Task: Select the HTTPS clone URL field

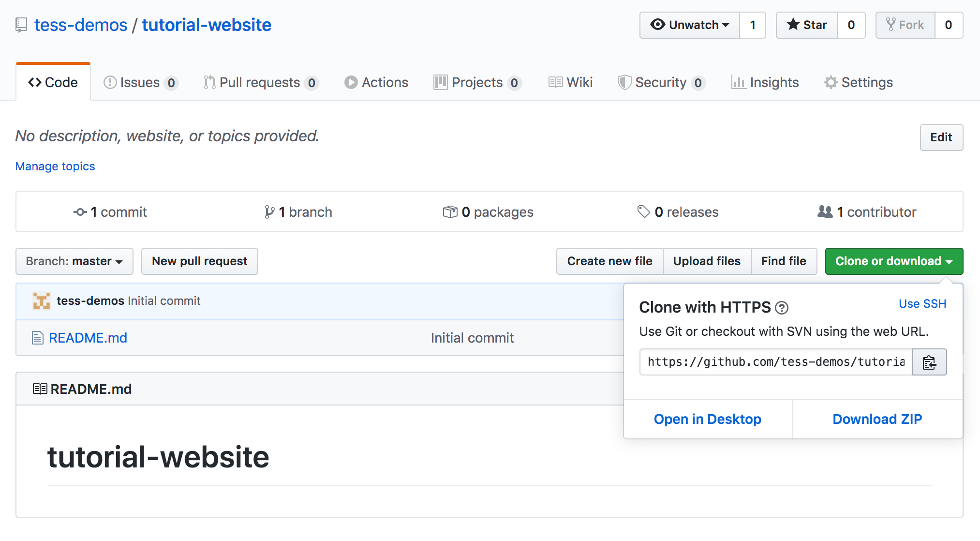Action: pyautogui.click(x=774, y=362)
